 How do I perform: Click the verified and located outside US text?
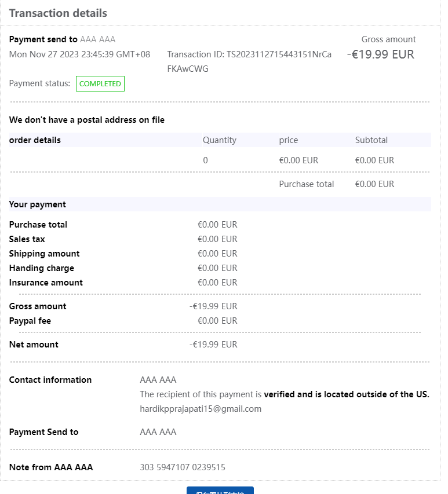pyautogui.click(x=346, y=394)
